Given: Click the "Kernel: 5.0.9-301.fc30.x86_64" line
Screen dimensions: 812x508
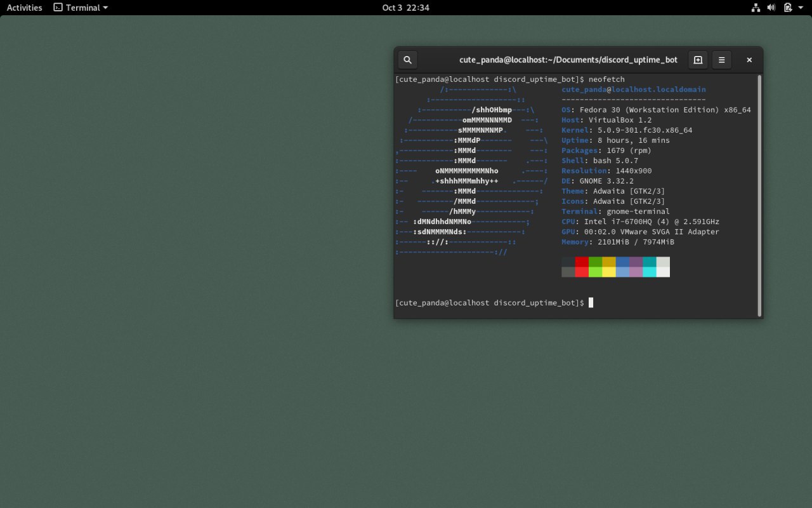Looking at the screenshot, I should pyautogui.click(x=627, y=130).
